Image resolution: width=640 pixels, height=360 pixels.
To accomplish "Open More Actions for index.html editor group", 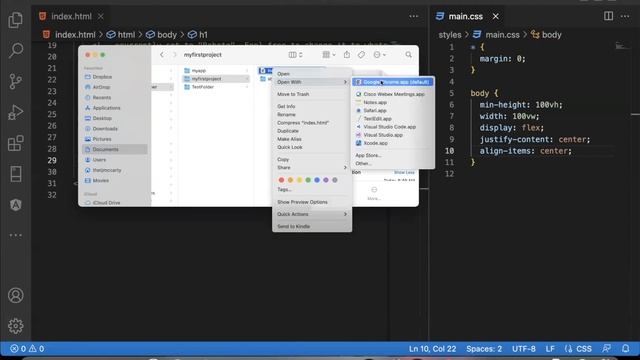I will click(413, 16).
